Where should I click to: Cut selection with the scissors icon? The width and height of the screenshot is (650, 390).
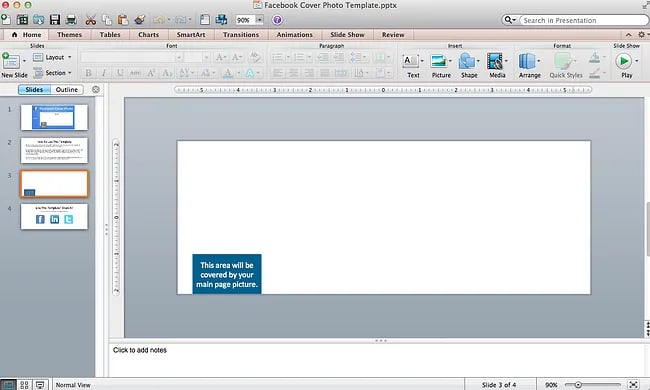[x=90, y=19]
